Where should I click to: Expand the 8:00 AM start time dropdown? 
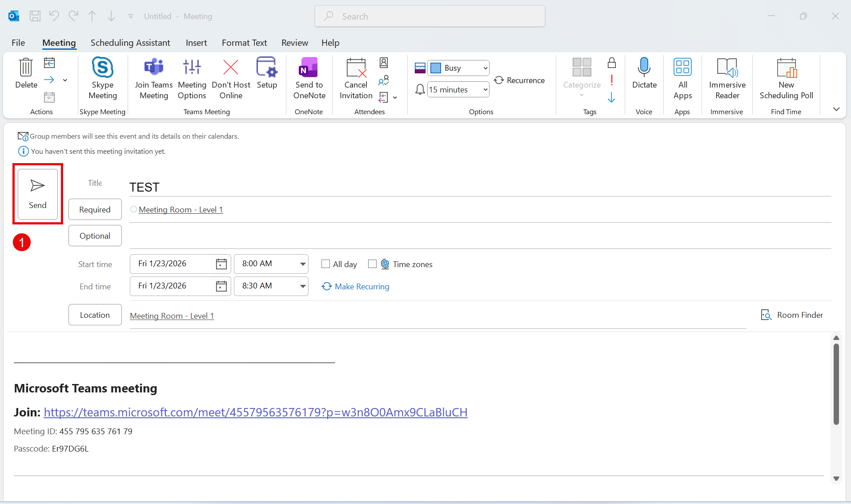303,264
